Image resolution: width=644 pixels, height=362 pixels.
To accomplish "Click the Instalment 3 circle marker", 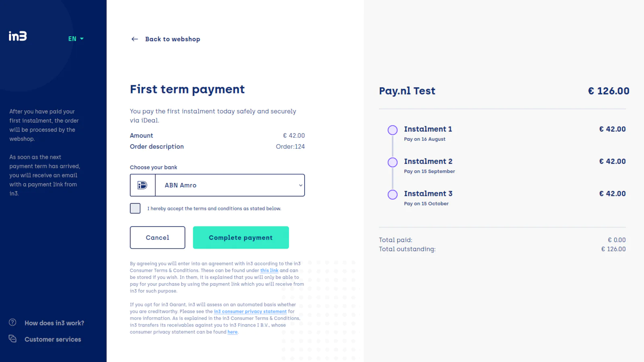I will pyautogui.click(x=392, y=195).
